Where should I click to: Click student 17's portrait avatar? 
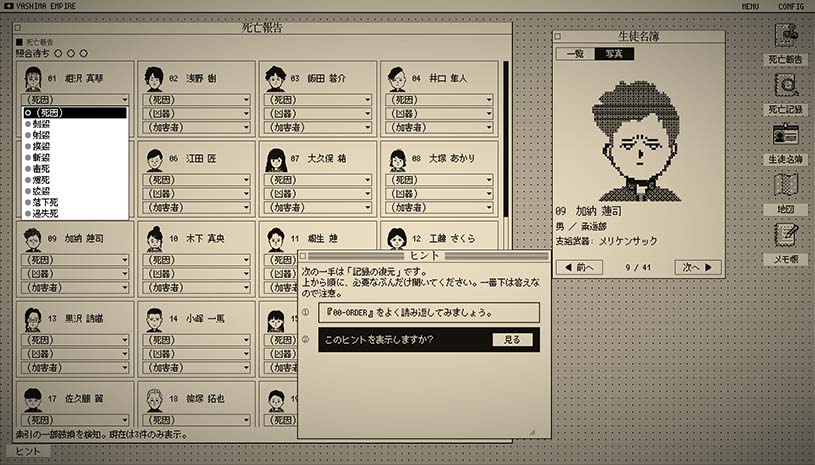click(33, 400)
